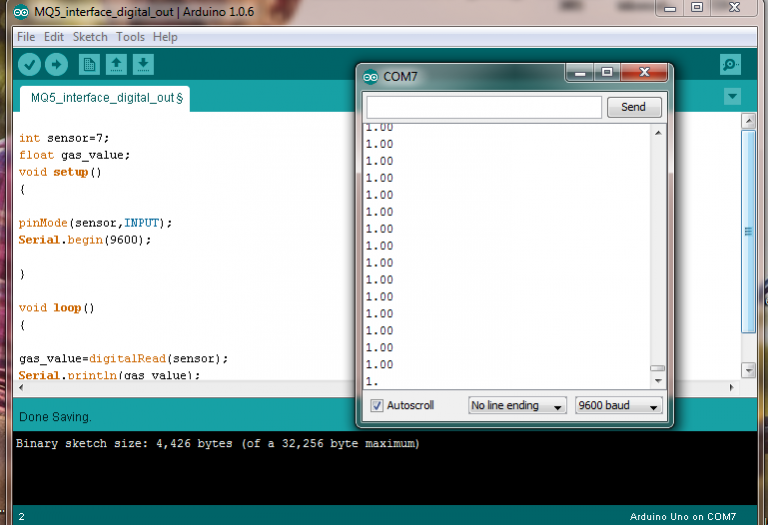Image resolution: width=768 pixels, height=527 pixels.
Task: Open a sketch using Open icon
Action: pos(116,64)
